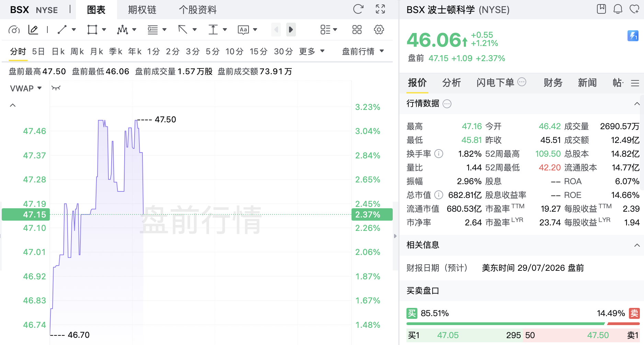The width and height of the screenshot is (644, 345).
Task: Open the multi-chart grid view
Action: pos(357,30)
